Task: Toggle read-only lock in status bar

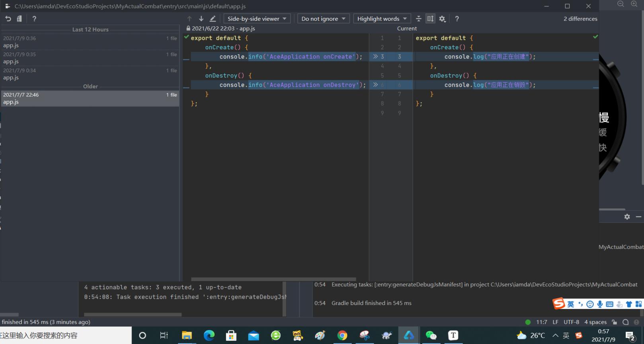Action: point(615,322)
